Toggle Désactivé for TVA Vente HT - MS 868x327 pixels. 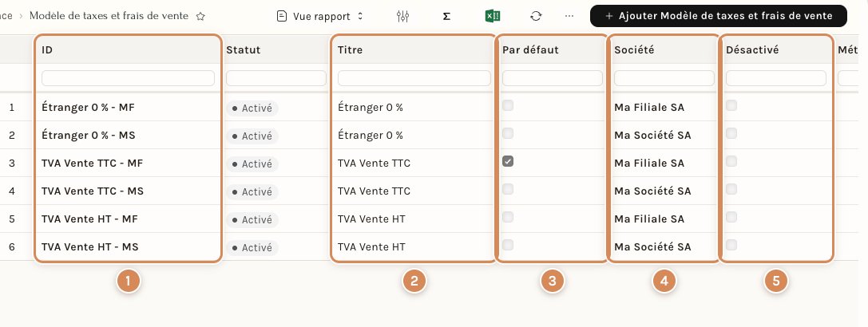point(731,245)
